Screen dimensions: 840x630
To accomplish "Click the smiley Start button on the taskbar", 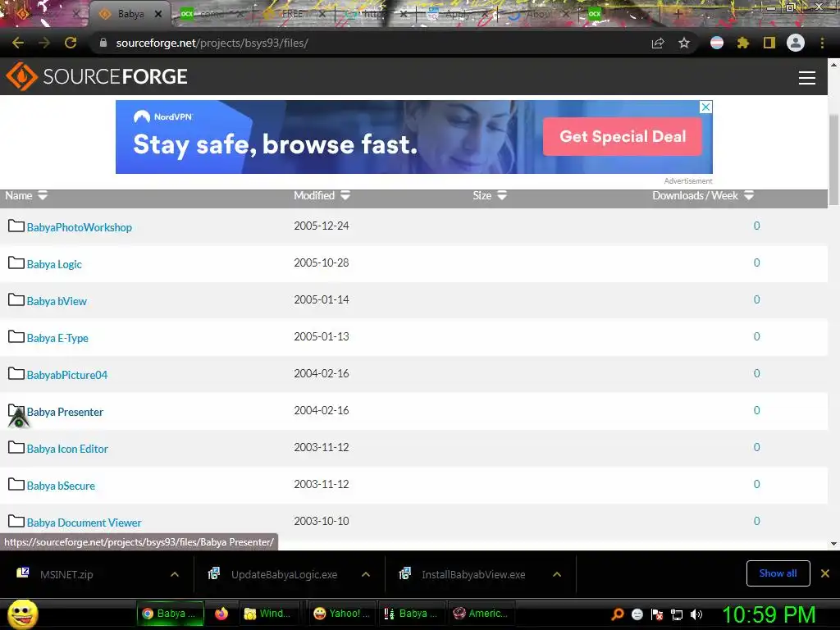I will [22, 614].
